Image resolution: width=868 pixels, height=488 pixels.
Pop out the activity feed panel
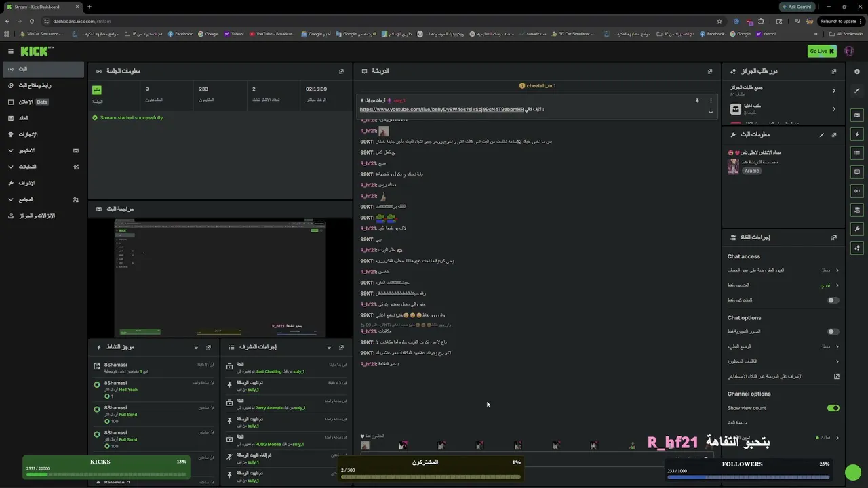click(208, 347)
